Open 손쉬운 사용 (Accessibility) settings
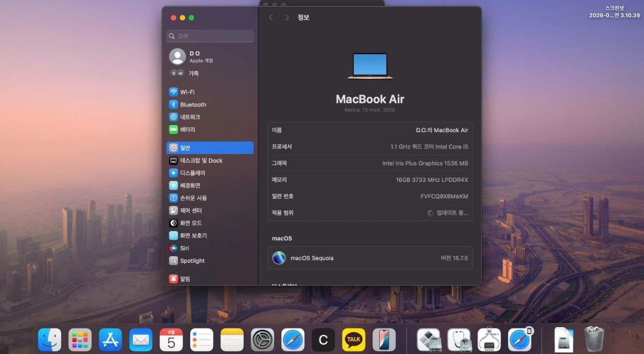 pyautogui.click(x=193, y=198)
